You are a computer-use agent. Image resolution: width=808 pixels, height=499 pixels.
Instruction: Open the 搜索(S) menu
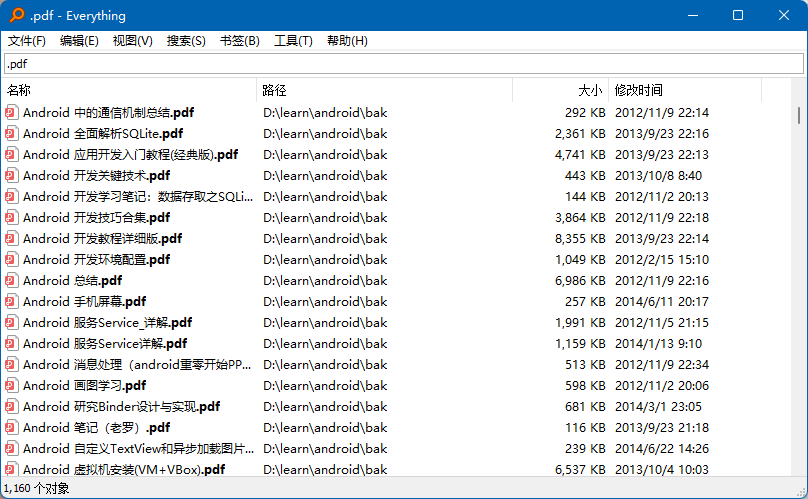coord(186,41)
